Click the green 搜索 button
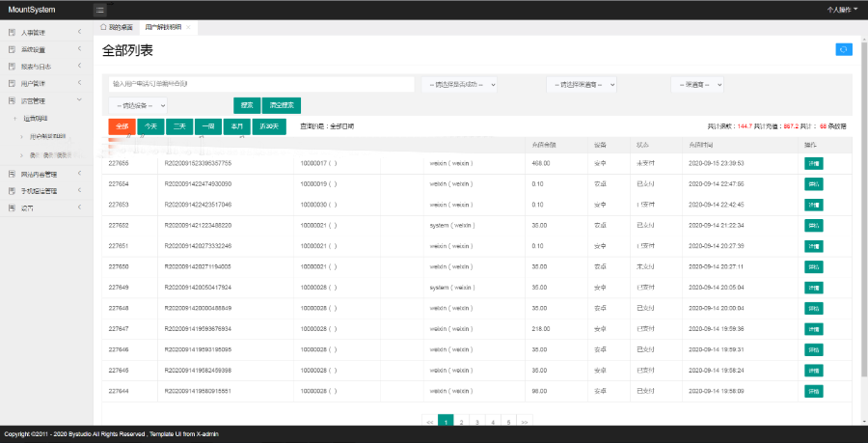 click(246, 105)
